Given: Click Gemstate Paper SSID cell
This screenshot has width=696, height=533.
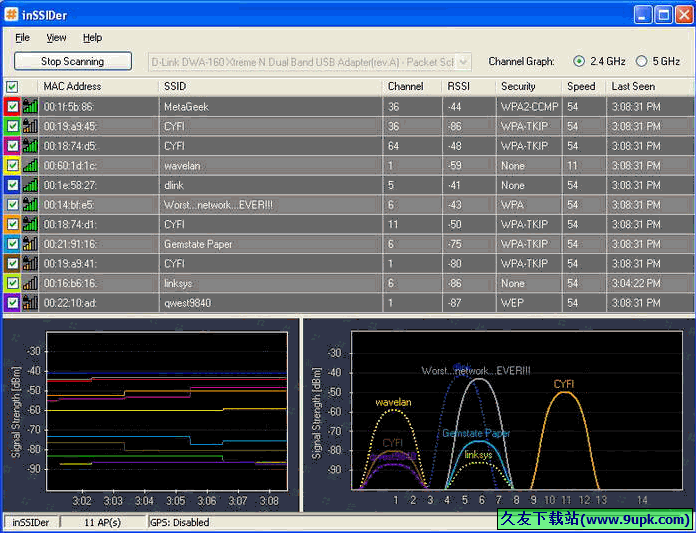Looking at the screenshot, I should (x=270, y=244).
